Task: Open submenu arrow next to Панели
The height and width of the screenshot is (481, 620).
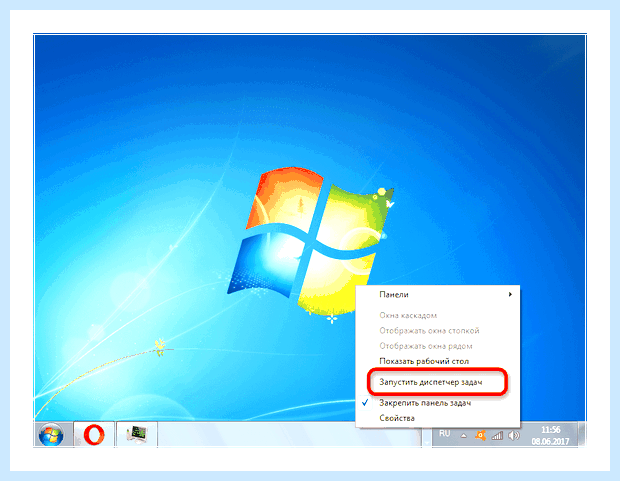Action: click(x=510, y=294)
